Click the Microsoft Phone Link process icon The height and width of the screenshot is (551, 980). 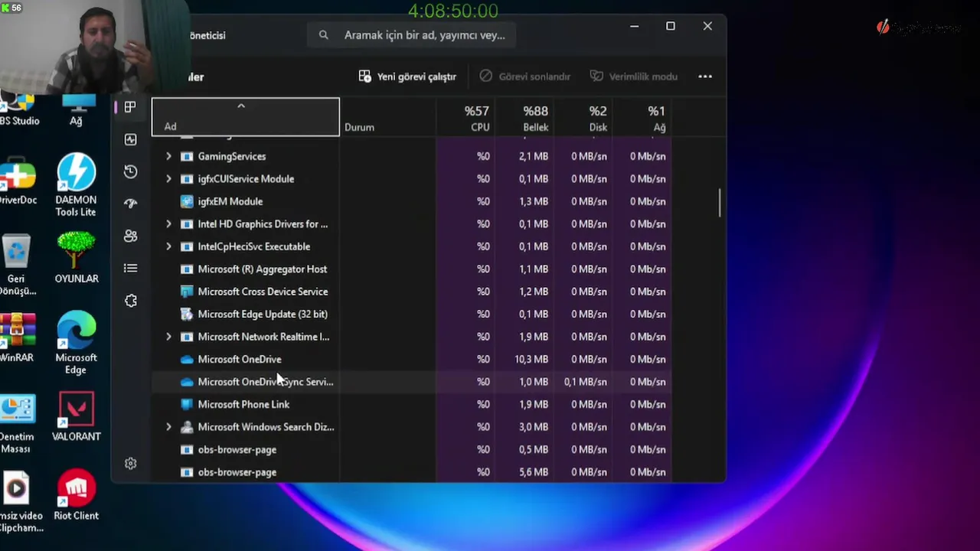[187, 404]
